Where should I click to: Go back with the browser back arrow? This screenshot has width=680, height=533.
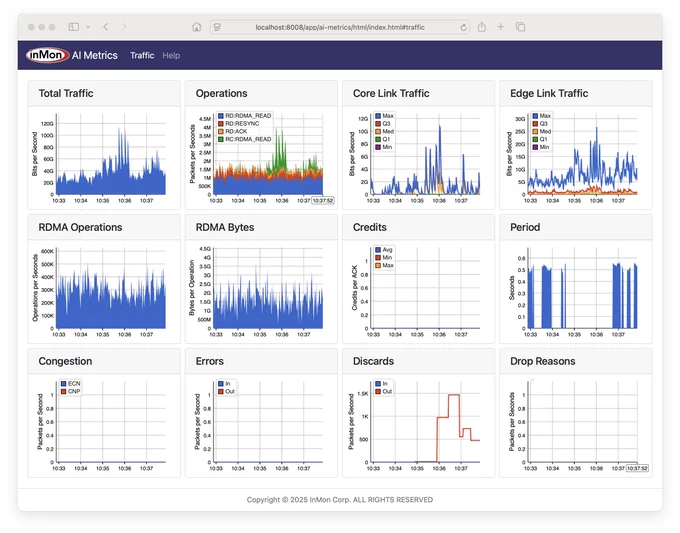coord(106,27)
